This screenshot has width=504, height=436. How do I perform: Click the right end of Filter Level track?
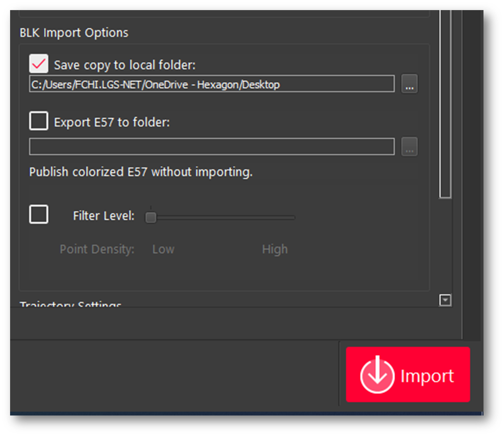293,217
